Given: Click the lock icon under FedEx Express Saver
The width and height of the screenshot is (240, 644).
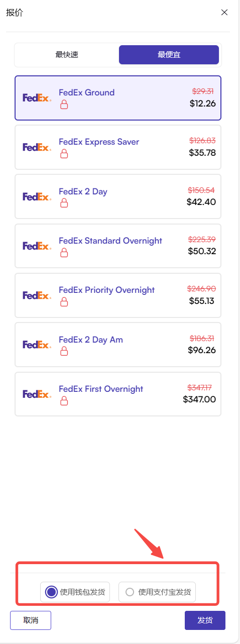Looking at the screenshot, I should (x=64, y=154).
